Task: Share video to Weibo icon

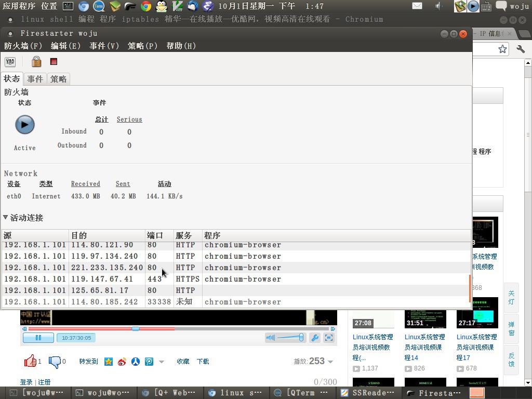Action: pos(122,362)
